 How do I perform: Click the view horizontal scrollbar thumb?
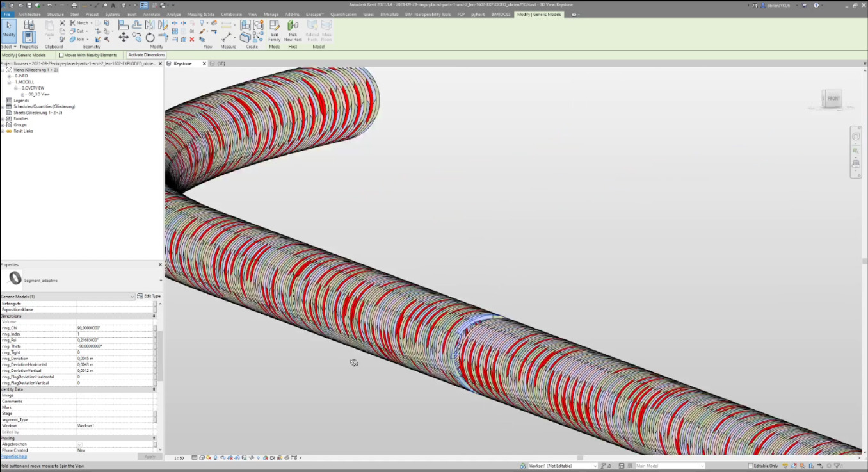tap(581, 458)
